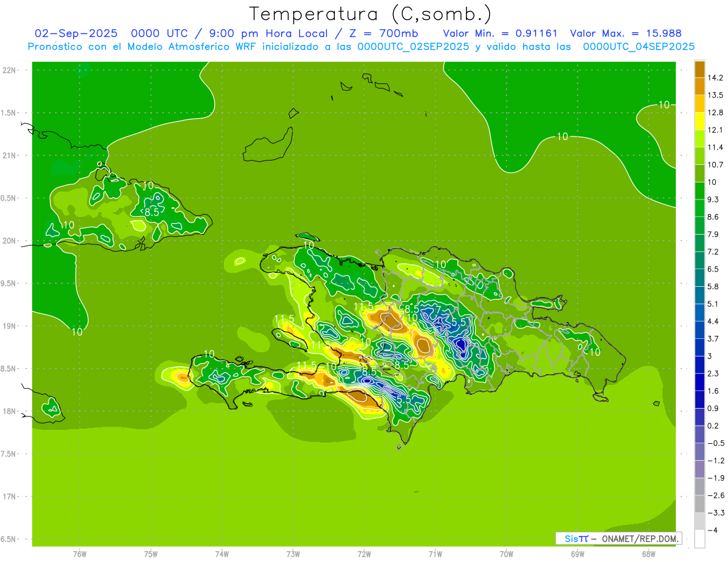
Task: Select 'Valor Max. = 15.988' text
Action: point(625,34)
